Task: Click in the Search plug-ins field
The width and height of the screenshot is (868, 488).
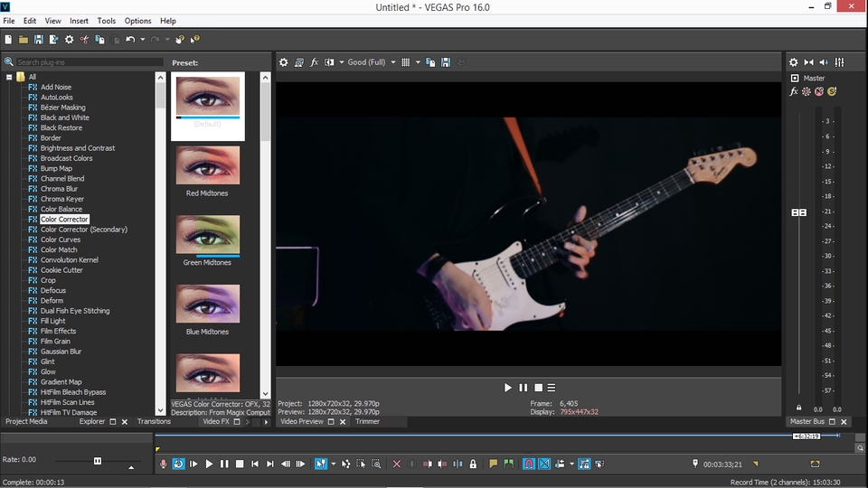Action: 90,62
